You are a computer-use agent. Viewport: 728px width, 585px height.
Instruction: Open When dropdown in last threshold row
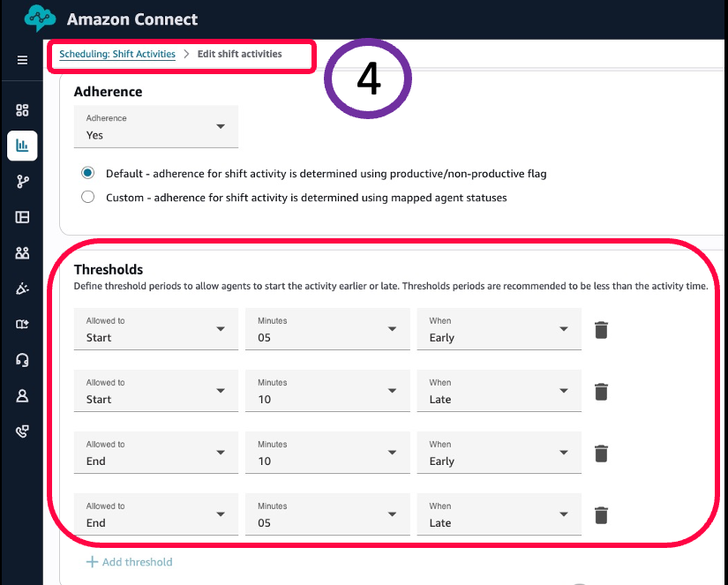pyautogui.click(x=499, y=514)
